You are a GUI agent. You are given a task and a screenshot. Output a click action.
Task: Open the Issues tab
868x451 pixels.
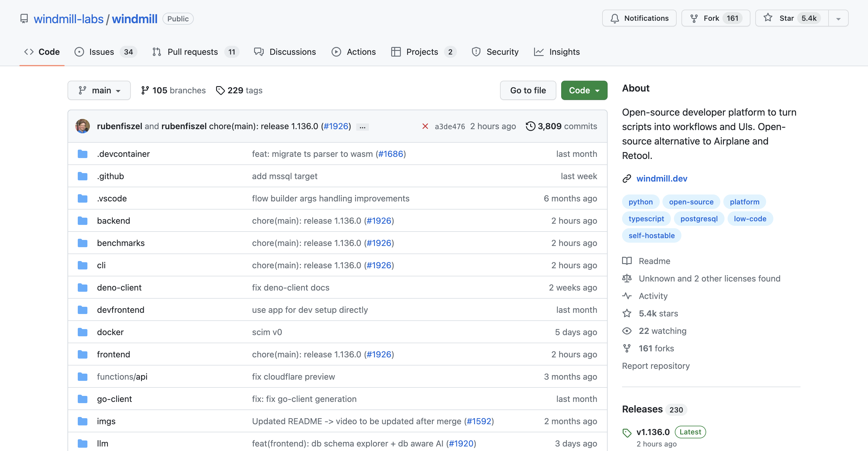click(x=105, y=51)
